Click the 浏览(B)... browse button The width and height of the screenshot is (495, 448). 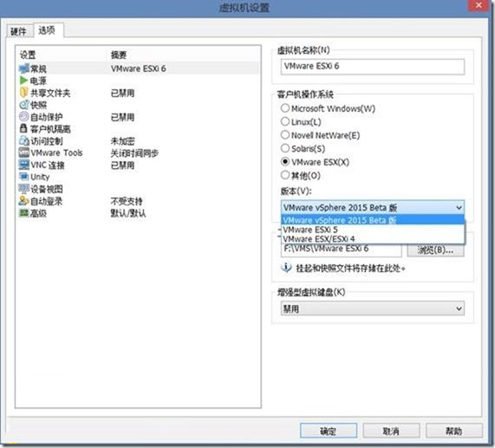click(436, 250)
